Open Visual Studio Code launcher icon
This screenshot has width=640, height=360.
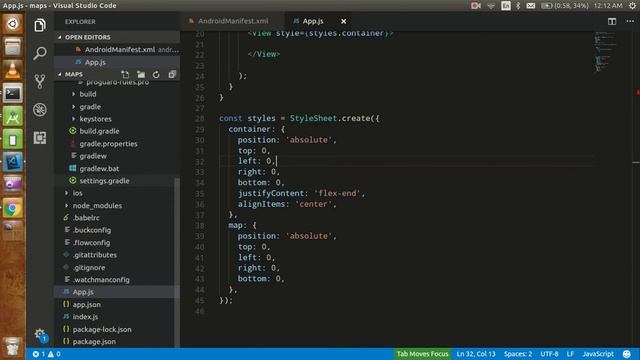(x=12, y=162)
